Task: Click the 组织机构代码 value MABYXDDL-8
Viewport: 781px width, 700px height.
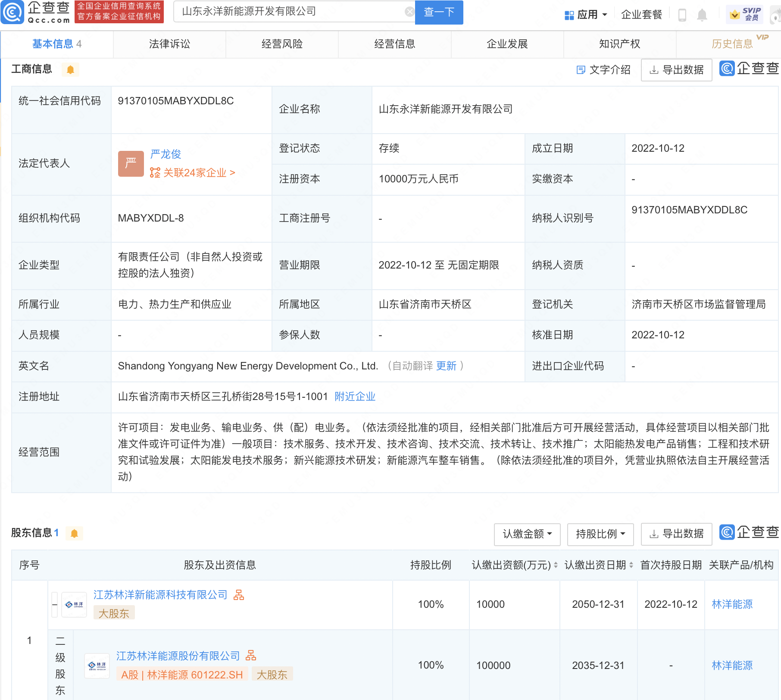Action: click(151, 218)
